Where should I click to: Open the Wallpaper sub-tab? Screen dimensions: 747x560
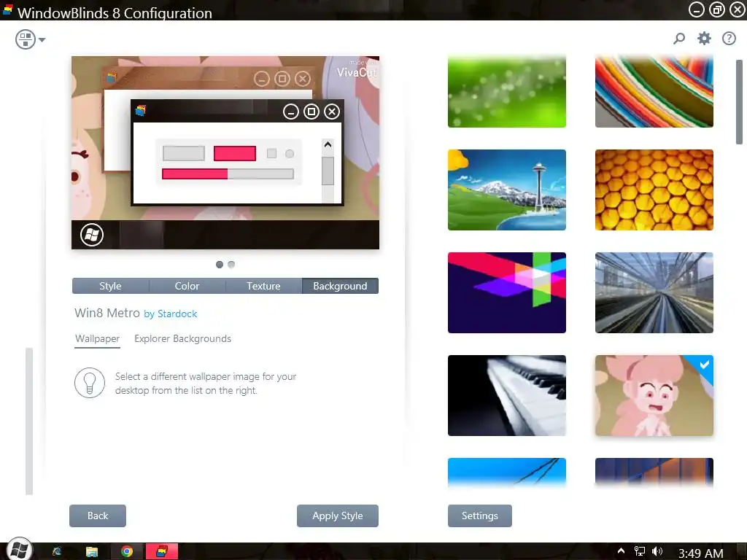click(97, 338)
